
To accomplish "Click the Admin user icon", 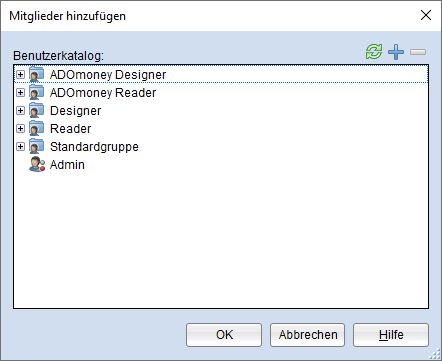I will click(37, 164).
